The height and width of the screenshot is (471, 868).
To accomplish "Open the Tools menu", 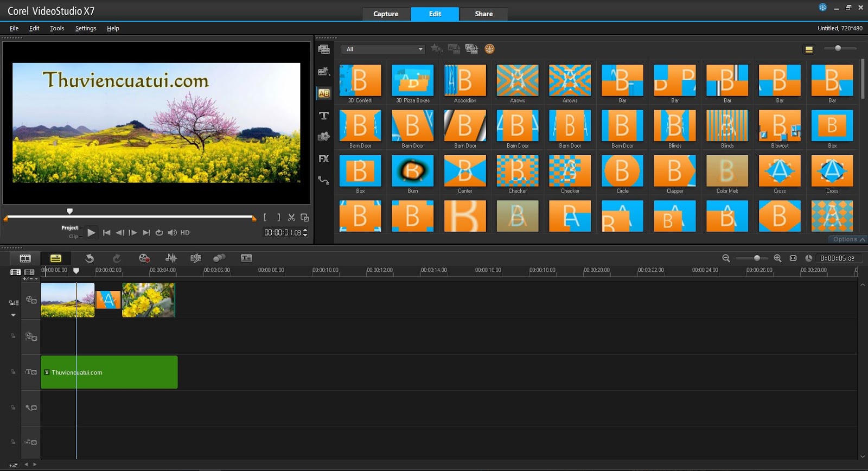I will (x=57, y=28).
